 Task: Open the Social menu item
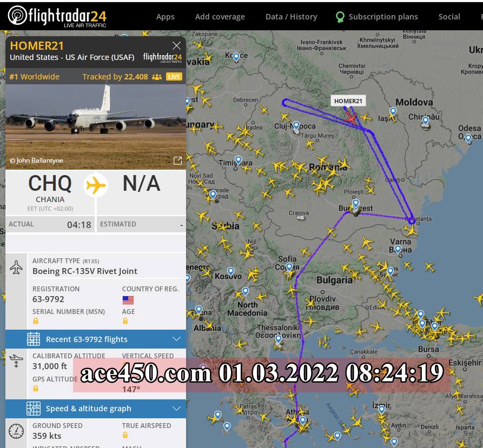(449, 17)
